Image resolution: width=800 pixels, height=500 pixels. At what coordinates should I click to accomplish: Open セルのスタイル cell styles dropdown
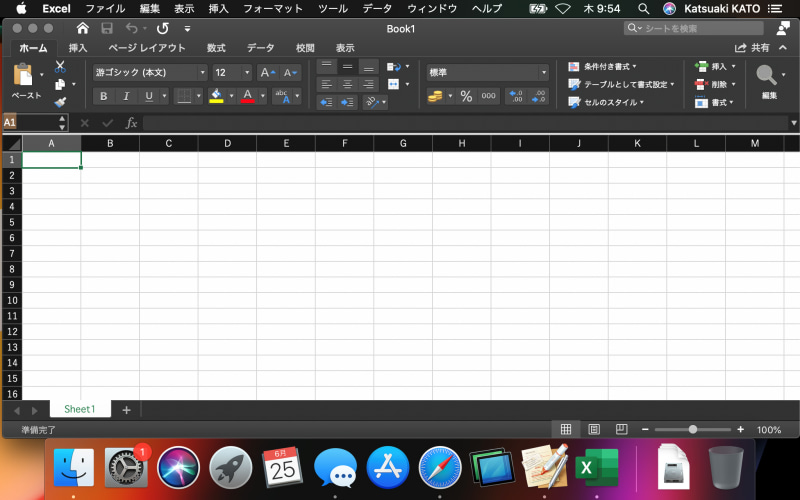click(606, 102)
